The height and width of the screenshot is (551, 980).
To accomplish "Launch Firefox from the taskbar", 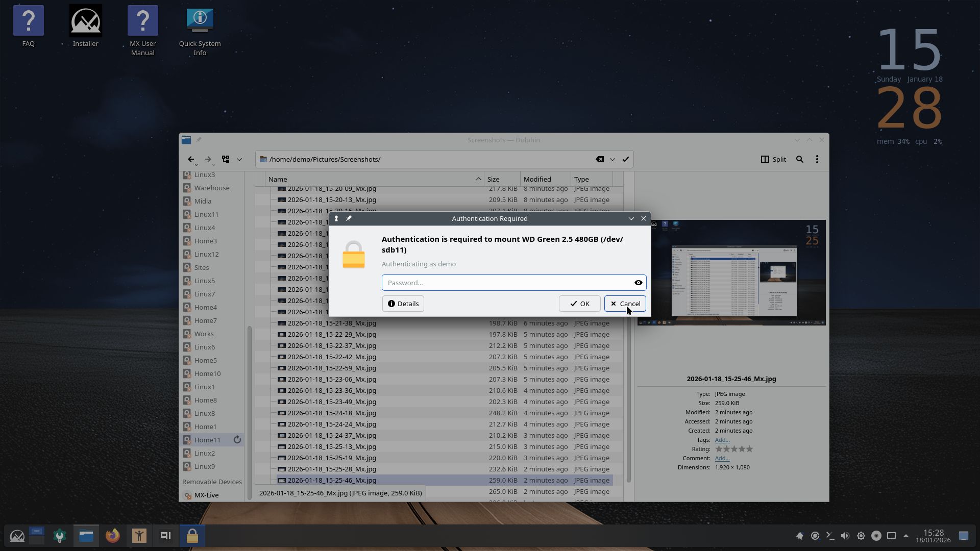I will coord(112,536).
